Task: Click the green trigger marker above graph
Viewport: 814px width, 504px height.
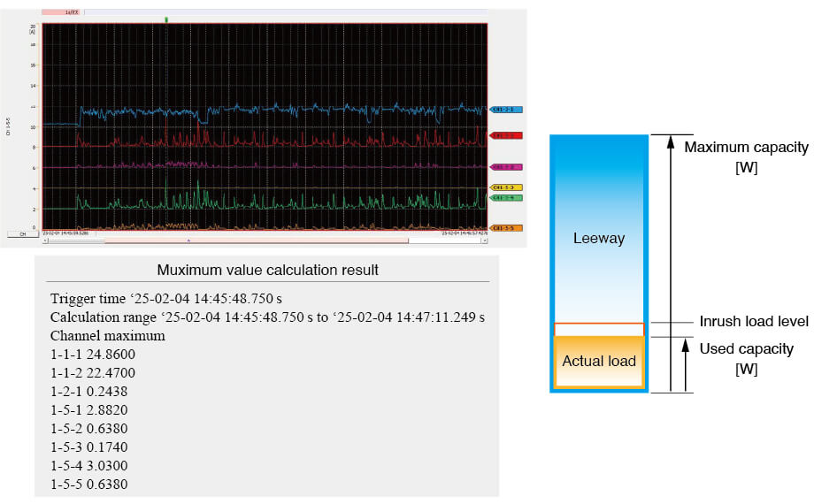Action: pyautogui.click(x=165, y=19)
